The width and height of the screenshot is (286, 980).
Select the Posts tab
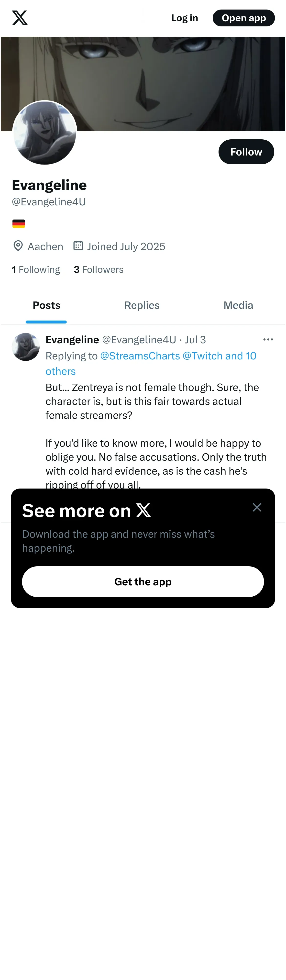tap(46, 305)
